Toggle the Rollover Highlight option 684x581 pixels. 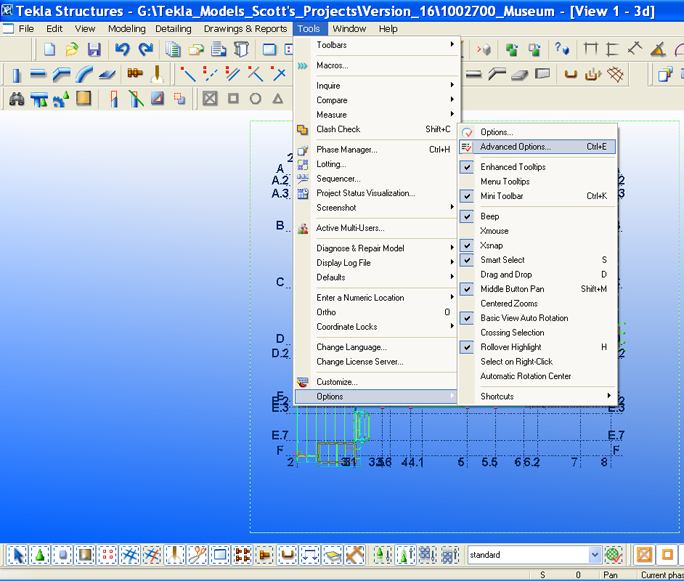coord(538,347)
